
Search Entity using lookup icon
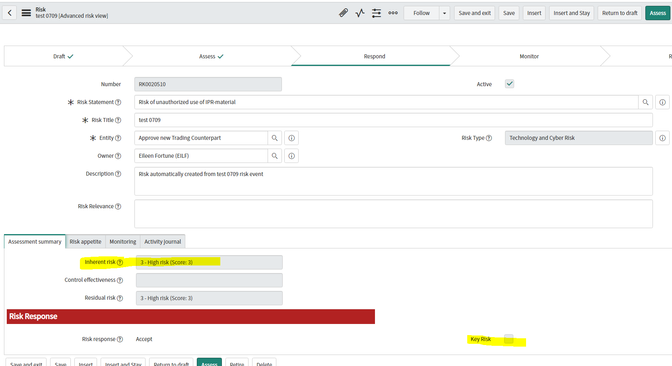(274, 138)
